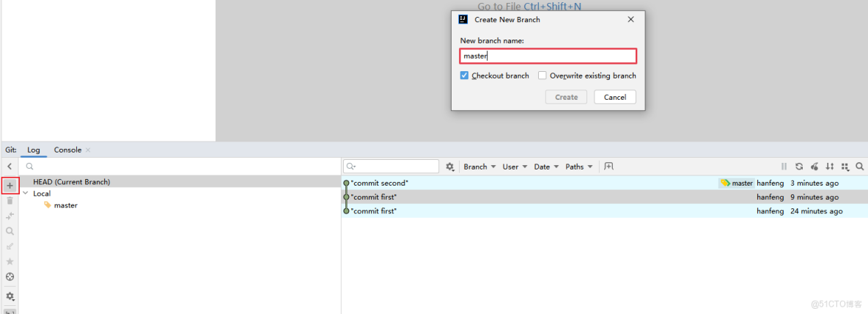Open the presentation settings grid icon

[x=845, y=166]
